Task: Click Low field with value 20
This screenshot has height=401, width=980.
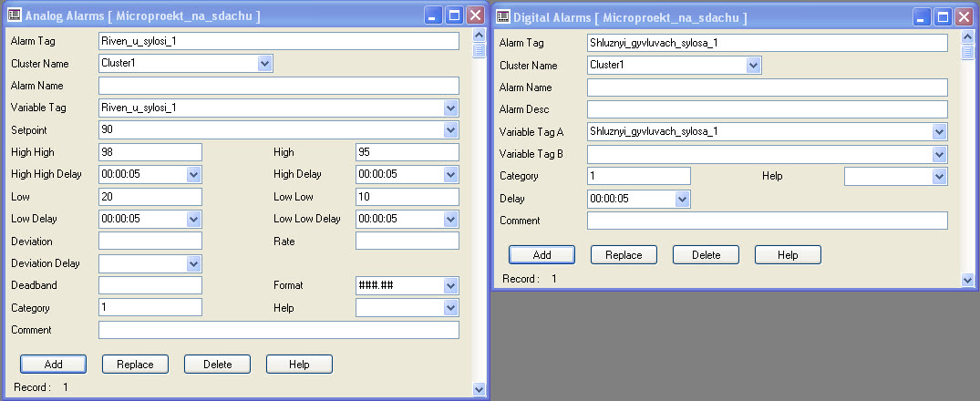Action: (x=150, y=197)
